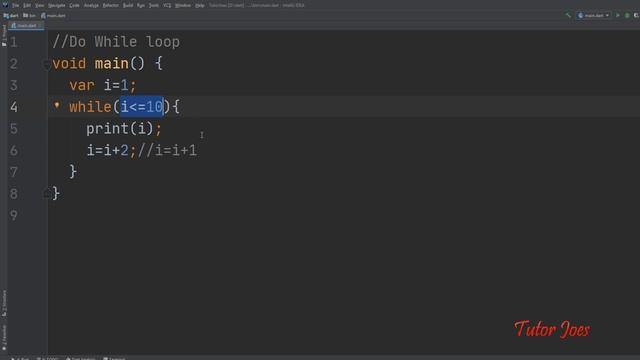Open the Terminal tool window
This screenshot has height=360, width=640.
[x=114, y=358]
